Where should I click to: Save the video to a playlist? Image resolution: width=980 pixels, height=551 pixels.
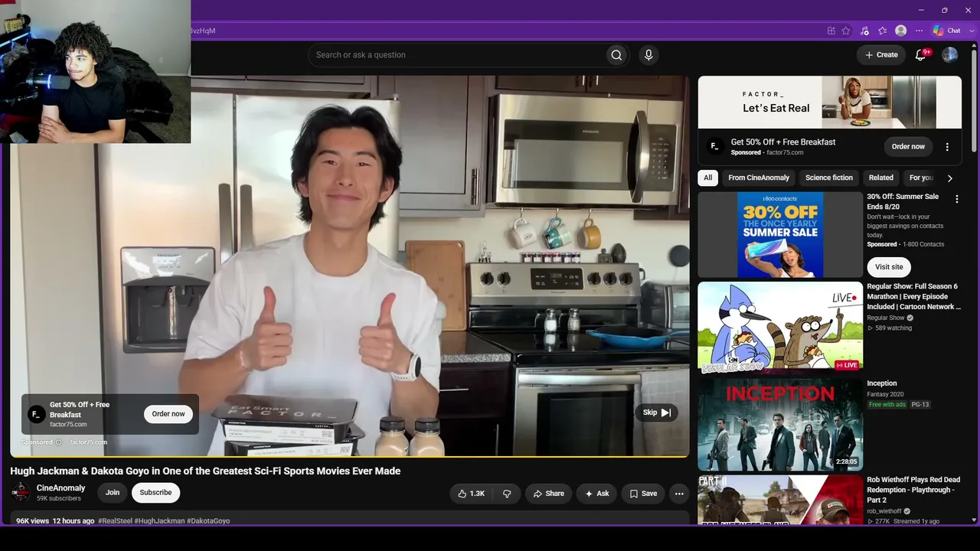tap(643, 494)
